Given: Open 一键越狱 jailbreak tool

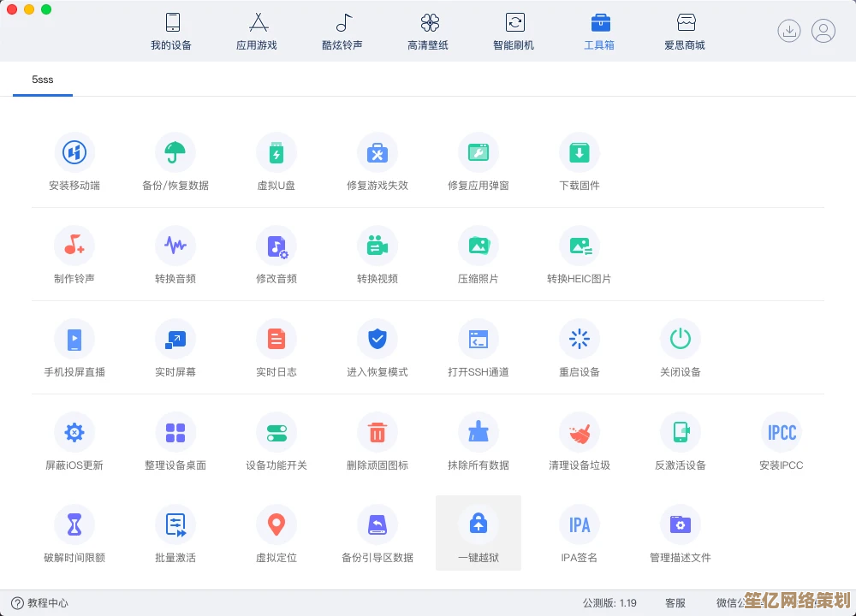Looking at the screenshot, I should coord(479,525).
